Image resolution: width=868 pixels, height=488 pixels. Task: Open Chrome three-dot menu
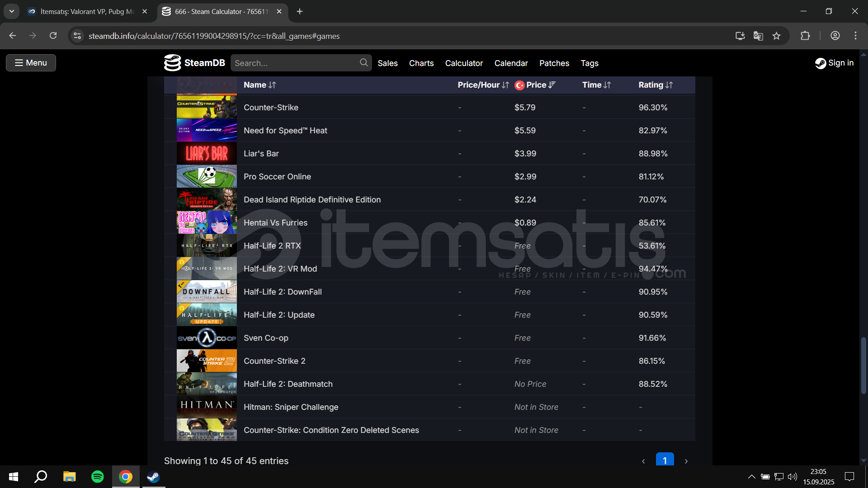point(855,36)
